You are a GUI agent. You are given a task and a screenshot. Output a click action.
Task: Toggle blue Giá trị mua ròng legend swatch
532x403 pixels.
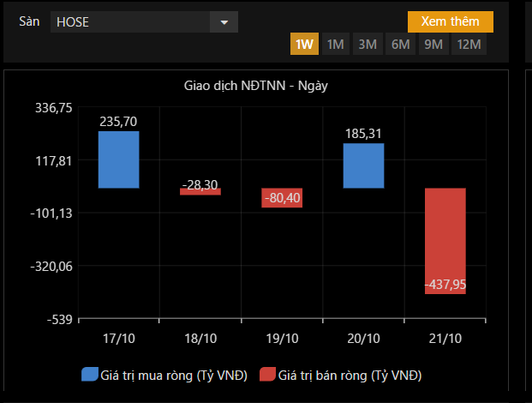pos(90,375)
